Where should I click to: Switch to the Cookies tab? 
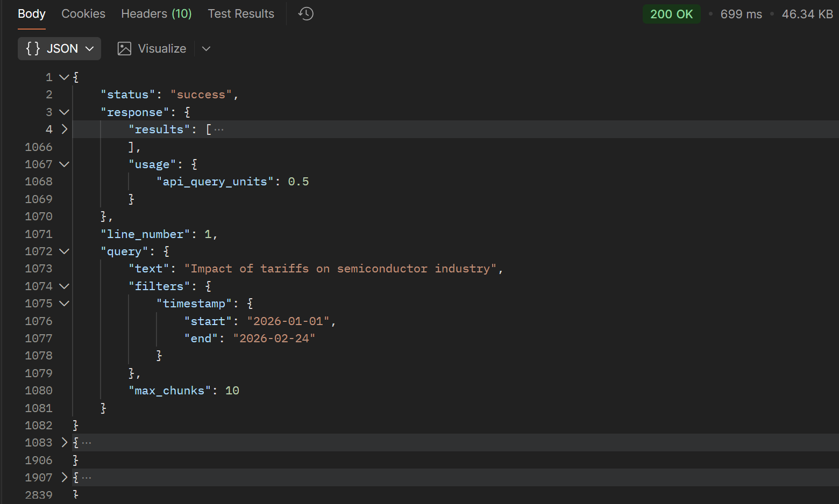click(x=83, y=13)
